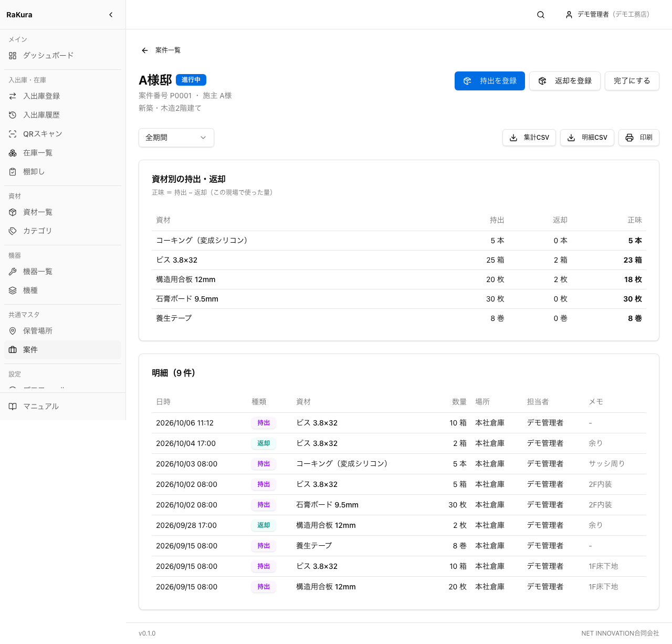
Task: Click the QRスキャン scanner icon
Action: point(13,134)
